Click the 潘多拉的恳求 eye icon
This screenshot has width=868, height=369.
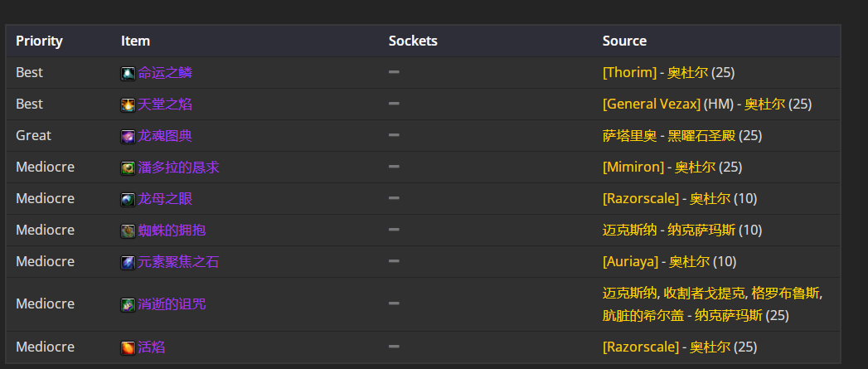[x=128, y=168]
